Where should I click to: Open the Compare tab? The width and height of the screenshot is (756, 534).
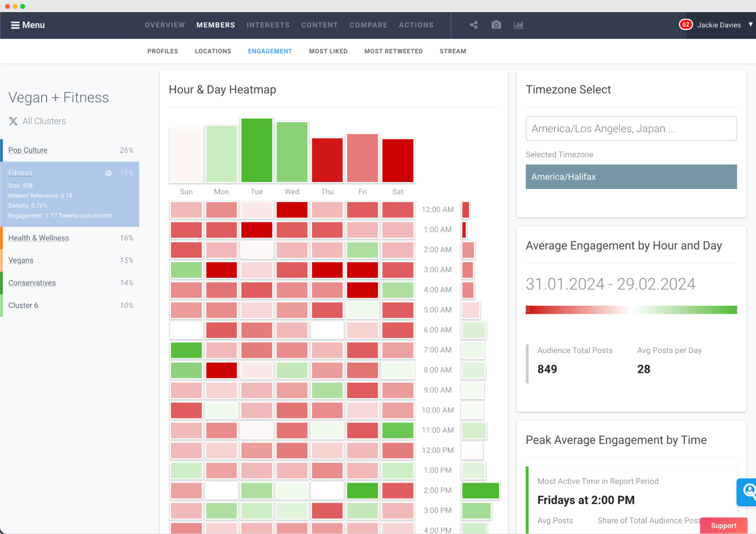click(x=368, y=25)
